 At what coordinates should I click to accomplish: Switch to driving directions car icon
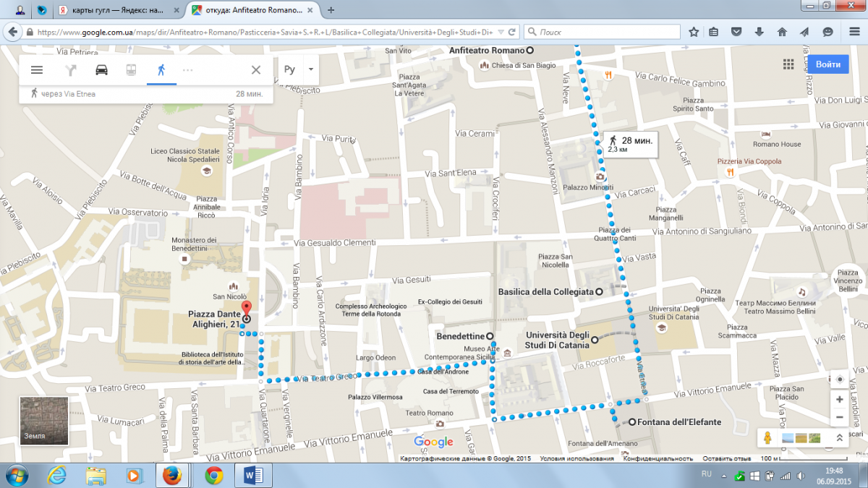pyautogui.click(x=101, y=70)
